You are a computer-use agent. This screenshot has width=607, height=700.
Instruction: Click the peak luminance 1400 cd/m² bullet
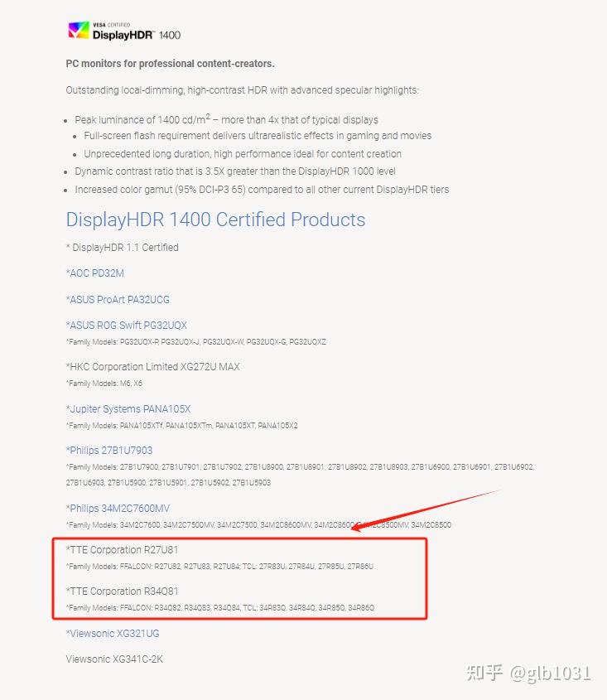[226, 119]
